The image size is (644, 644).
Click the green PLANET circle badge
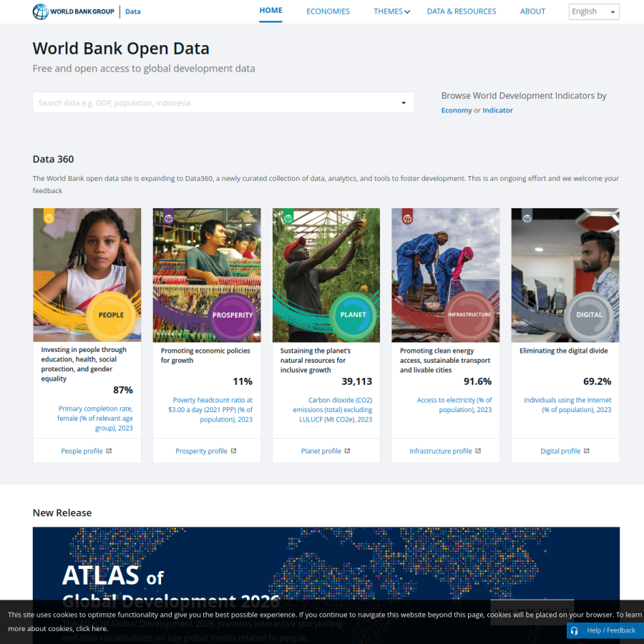353,315
